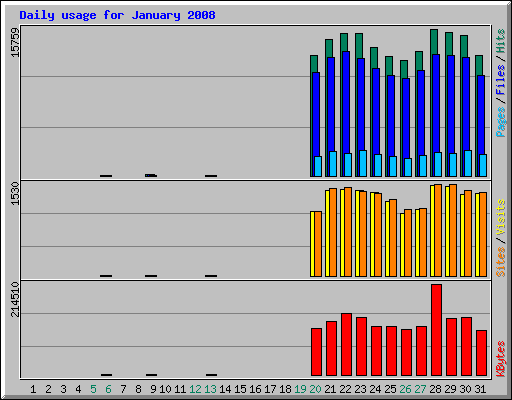Screen dimensions: 512x400
Task: Click day 12 green axis label
Action: click(x=195, y=389)
